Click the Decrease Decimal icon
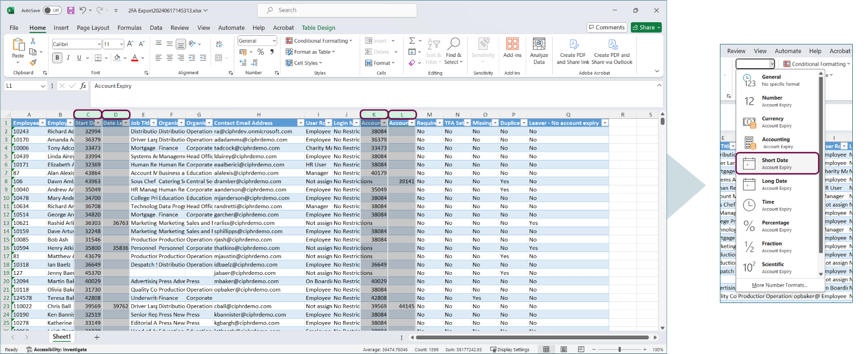The height and width of the screenshot is (354, 868). [x=254, y=63]
